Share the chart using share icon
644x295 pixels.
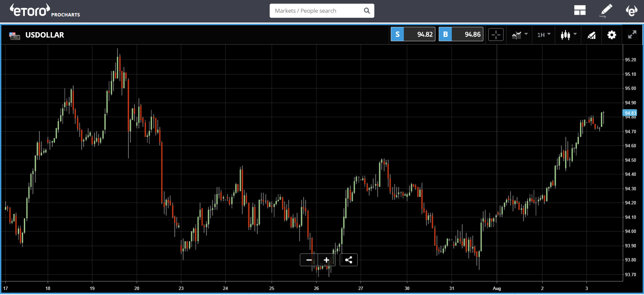point(348,260)
